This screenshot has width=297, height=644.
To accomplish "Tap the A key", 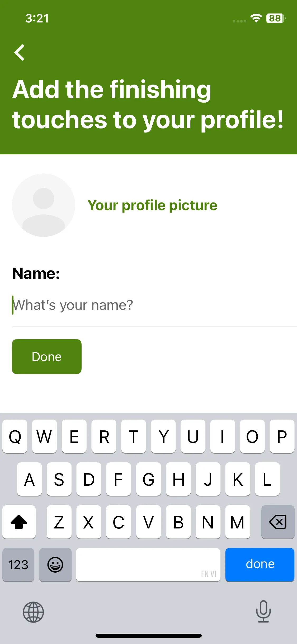I will tap(29, 479).
